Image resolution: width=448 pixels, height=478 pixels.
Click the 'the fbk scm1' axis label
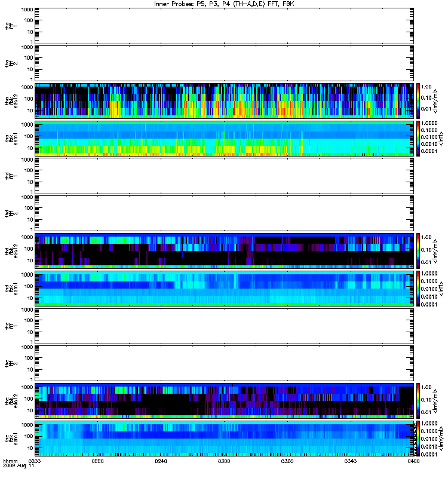click(x=11, y=439)
